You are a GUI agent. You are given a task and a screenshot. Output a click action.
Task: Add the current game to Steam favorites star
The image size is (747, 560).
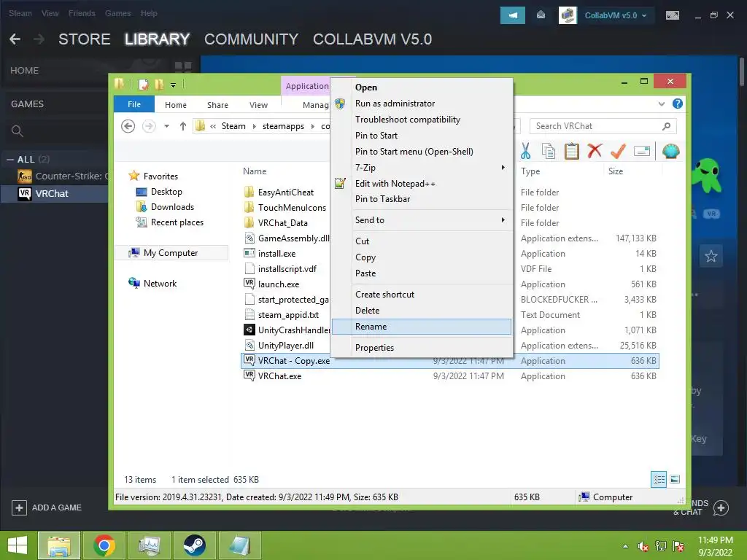(711, 256)
